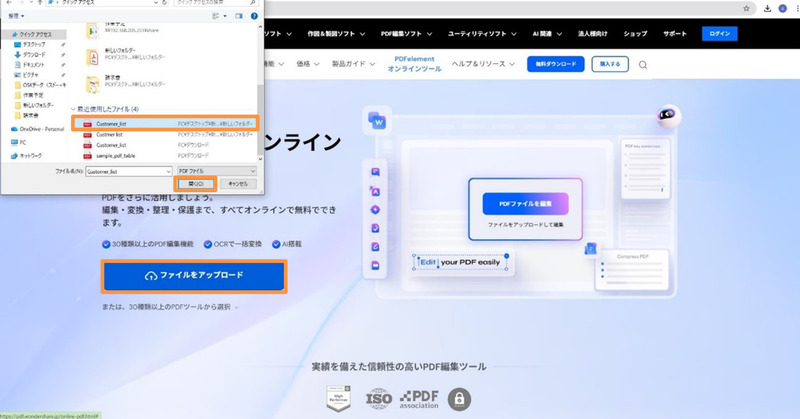
Task: Open the browser downloads icon
Action: click(767, 8)
